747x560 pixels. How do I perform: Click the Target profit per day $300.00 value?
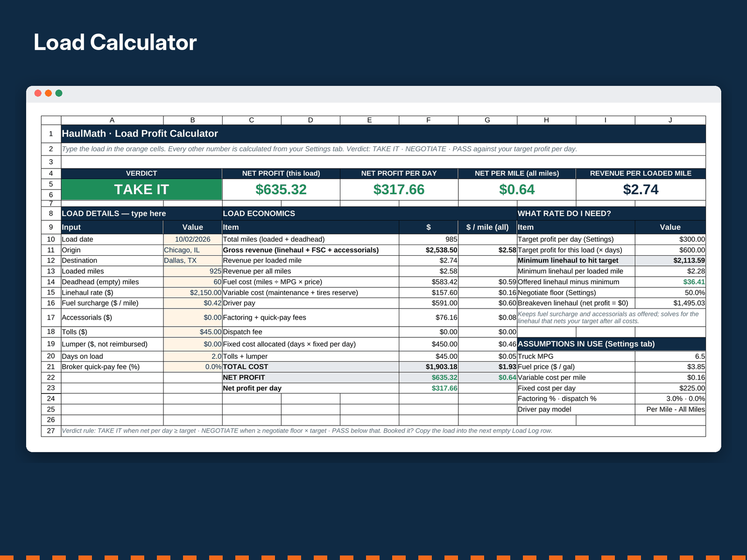(x=670, y=239)
